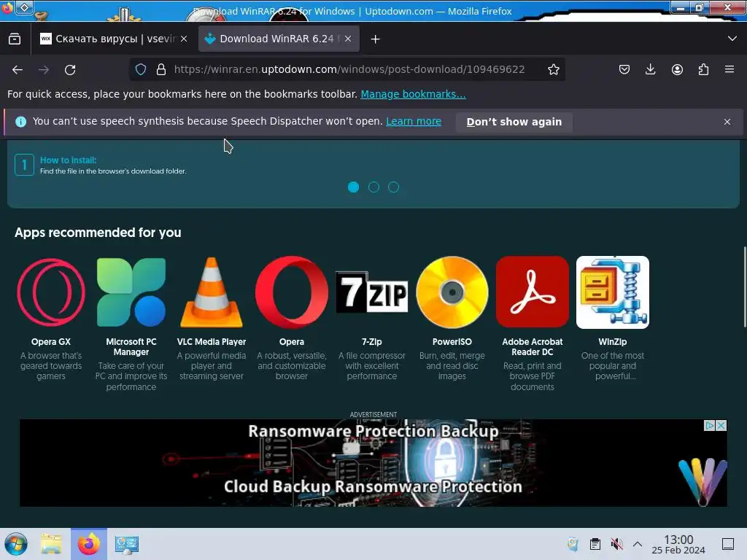Select the second carousel dot
The image size is (747, 560).
(x=373, y=187)
